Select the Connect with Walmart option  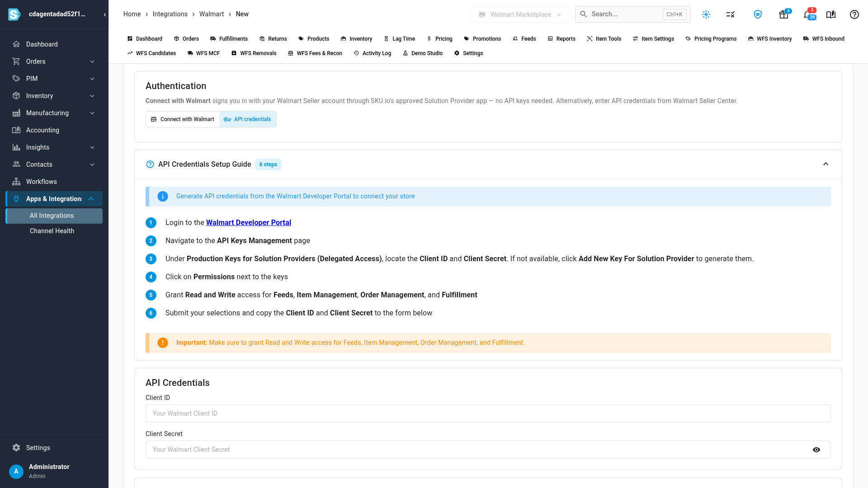point(183,119)
